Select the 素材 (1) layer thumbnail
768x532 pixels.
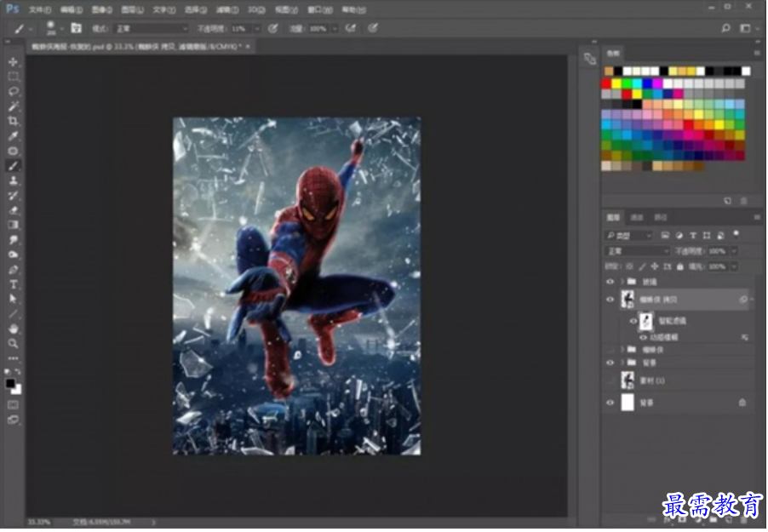coord(628,380)
